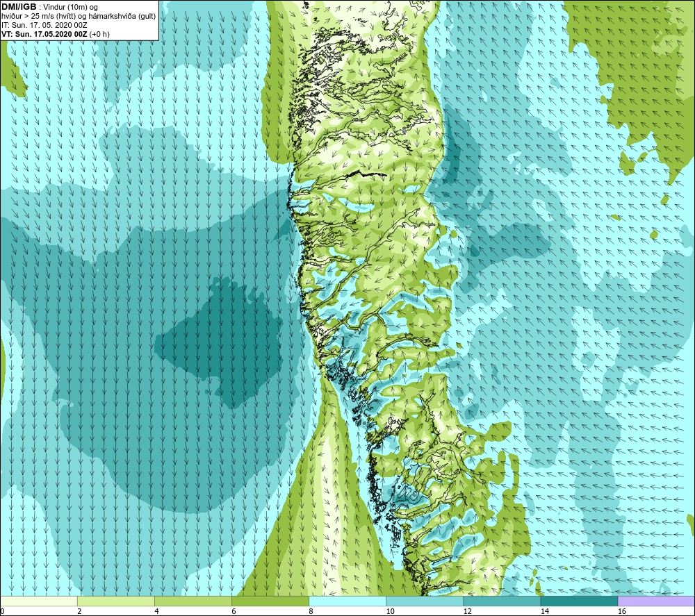Click the light green 2–4 legend swatch
This screenshot has height=616, width=695.
116,601
